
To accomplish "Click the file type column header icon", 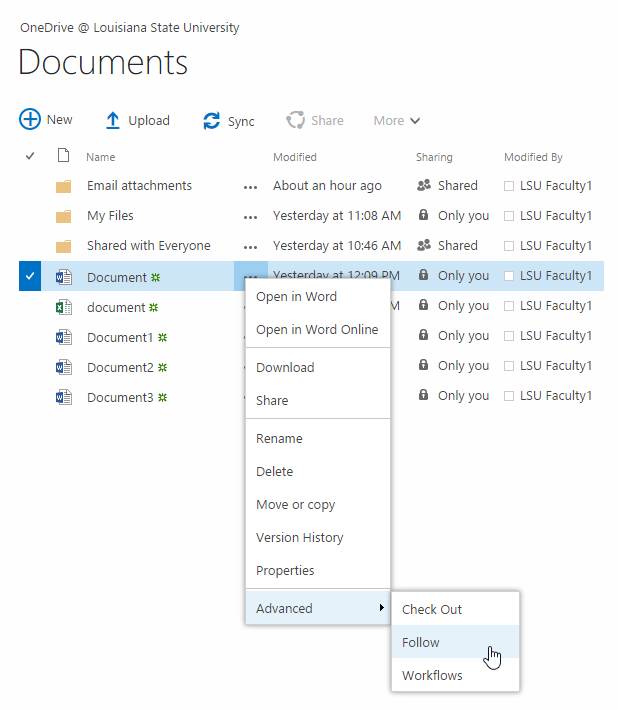I will [x=63, y=155].
